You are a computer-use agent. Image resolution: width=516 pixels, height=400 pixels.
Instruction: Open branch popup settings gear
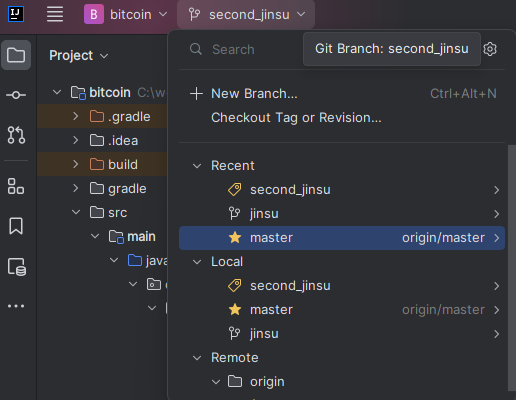pos(490,49)
